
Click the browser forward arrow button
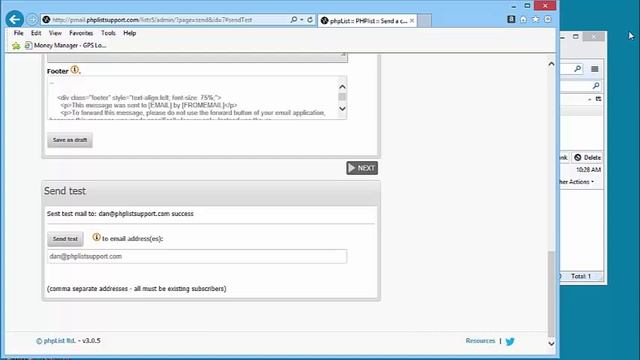[32, 19]
